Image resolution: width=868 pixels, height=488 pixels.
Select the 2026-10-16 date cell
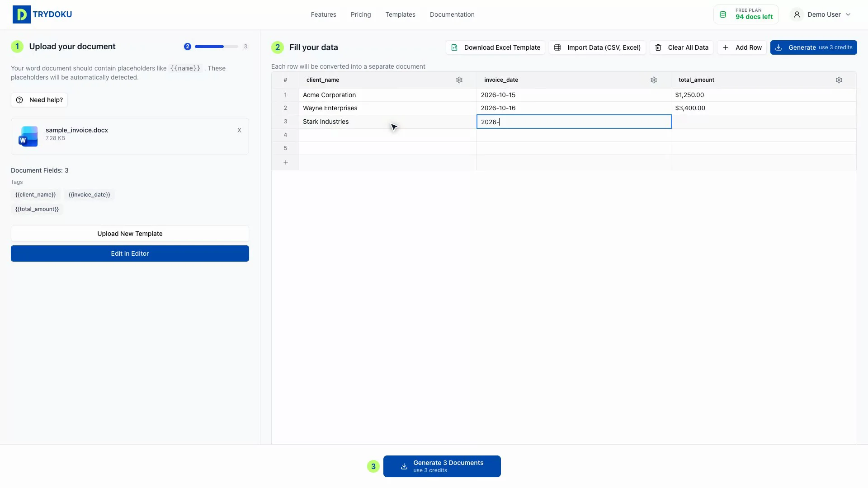click(x=574, y=108)
